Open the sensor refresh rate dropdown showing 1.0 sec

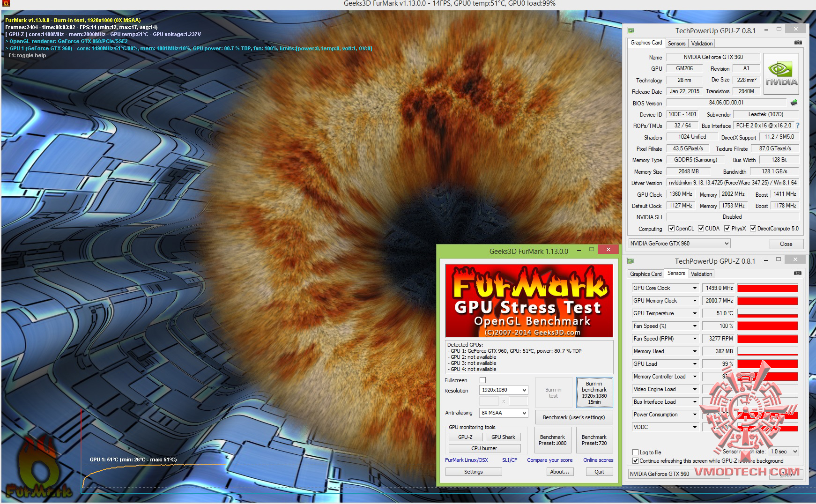pyautogui.click(x=784, y=452)
